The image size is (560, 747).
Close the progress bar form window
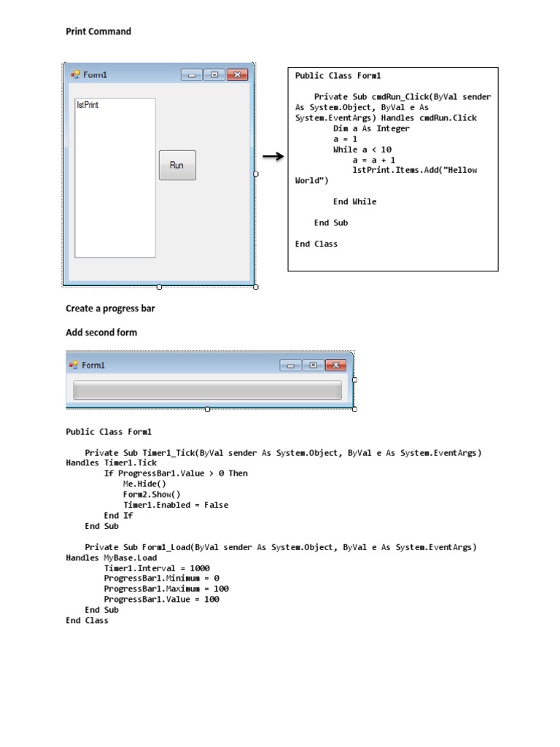(335, 365)
